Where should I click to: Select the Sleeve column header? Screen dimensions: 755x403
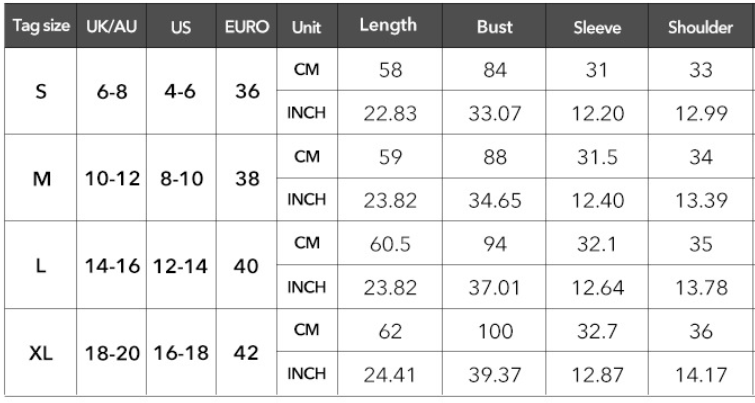click(597, 26)
